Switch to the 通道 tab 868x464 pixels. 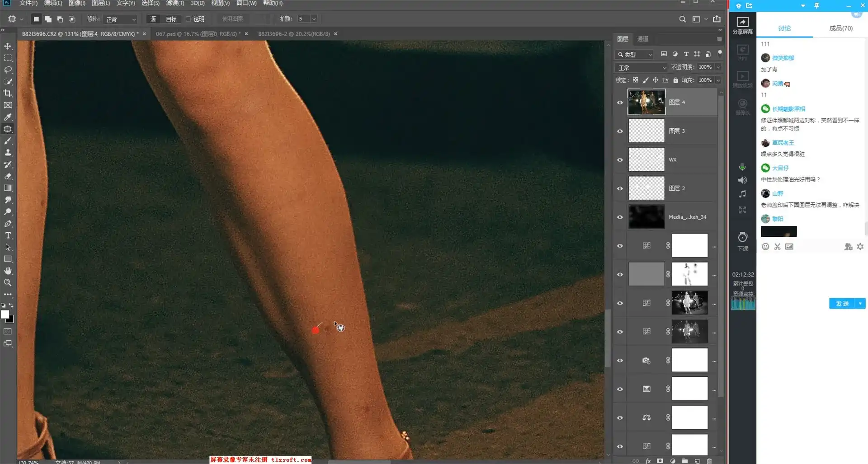[x=642, y=39]
